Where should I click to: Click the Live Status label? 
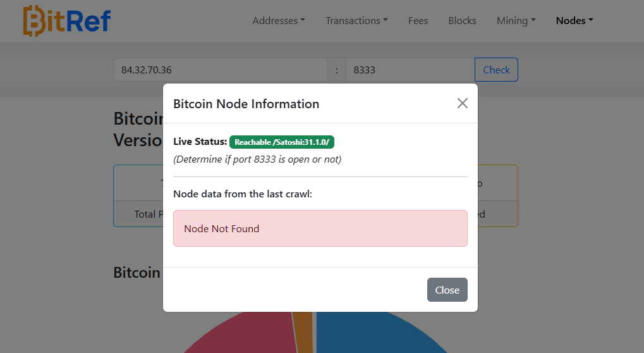[x=200, y=142]
